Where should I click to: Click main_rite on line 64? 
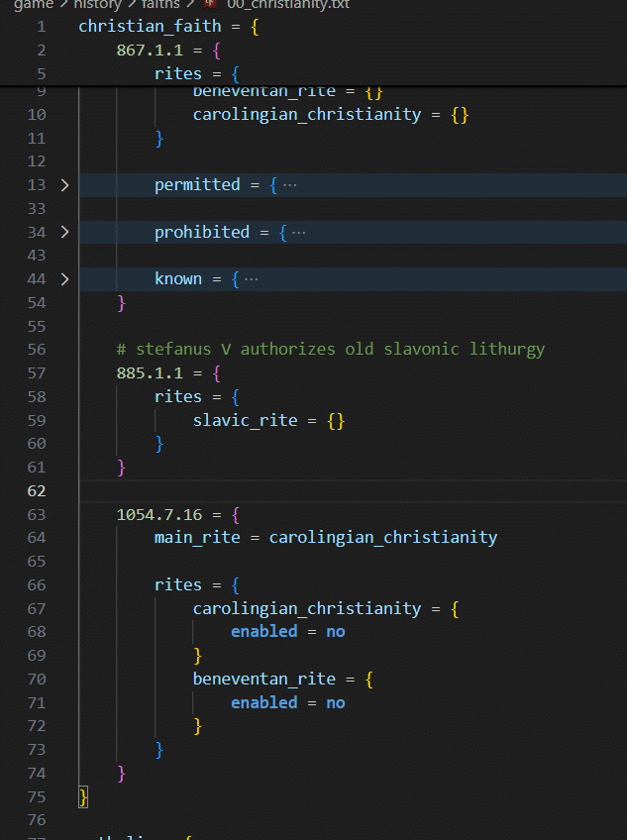click(197, 538)
